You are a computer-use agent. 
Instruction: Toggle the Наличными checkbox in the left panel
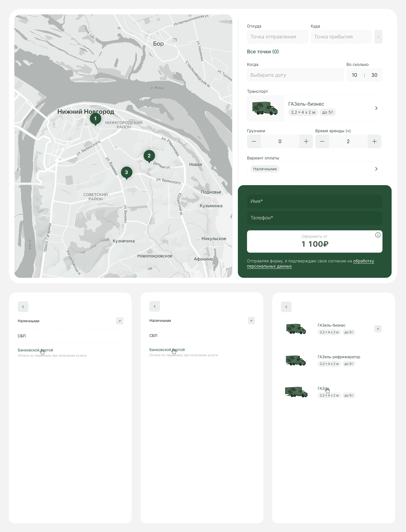coord(120,321)
